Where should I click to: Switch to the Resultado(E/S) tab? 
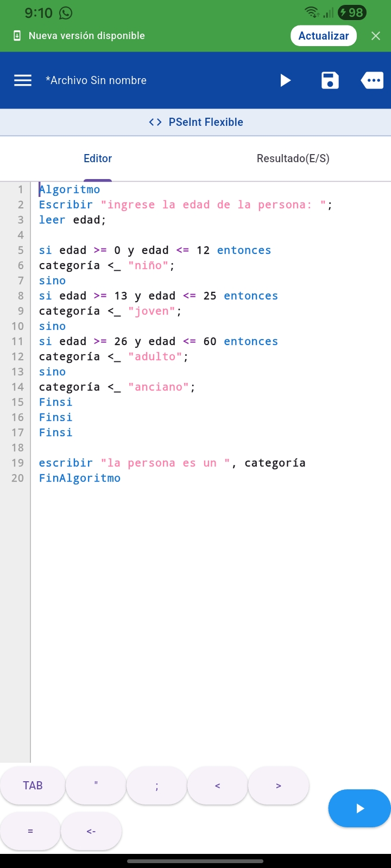point(293,158)
